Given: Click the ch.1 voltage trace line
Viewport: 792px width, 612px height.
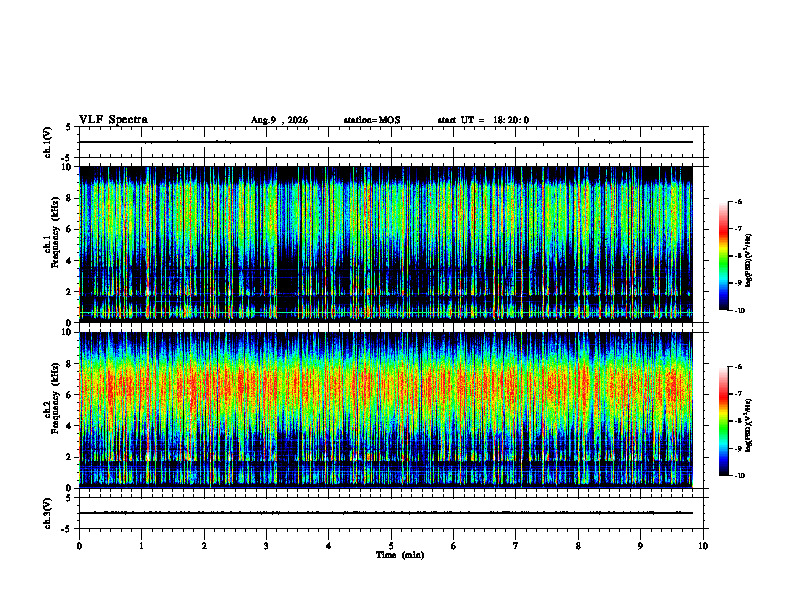Looking at the screenshot, I should (x=386, y=142).
